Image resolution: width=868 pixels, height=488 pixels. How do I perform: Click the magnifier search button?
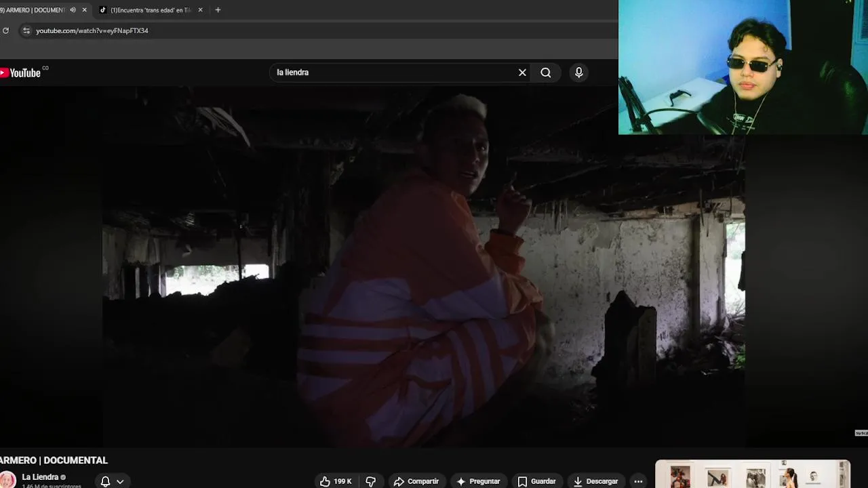click(x=546, y=73)
